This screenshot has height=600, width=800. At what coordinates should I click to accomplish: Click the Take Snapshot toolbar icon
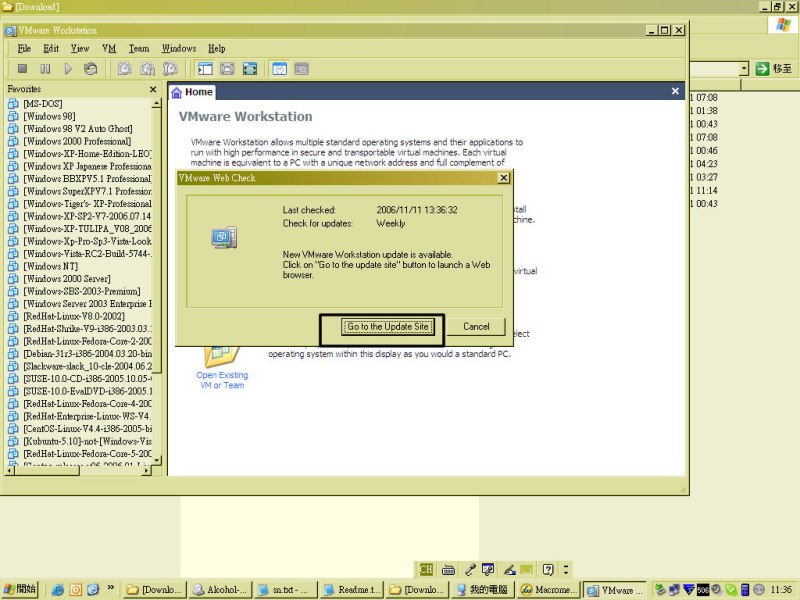[x=124, y=68]
